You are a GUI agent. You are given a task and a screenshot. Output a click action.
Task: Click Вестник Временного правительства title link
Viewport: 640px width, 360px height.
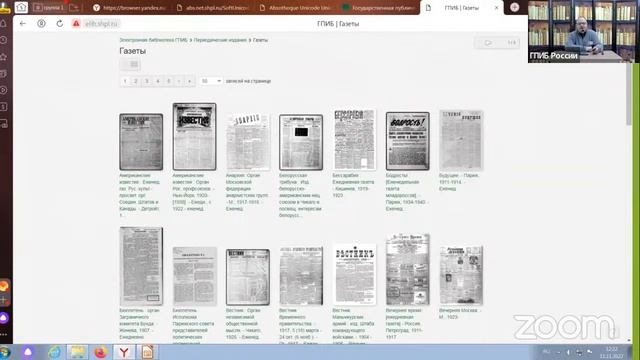[x=301, y=327]
